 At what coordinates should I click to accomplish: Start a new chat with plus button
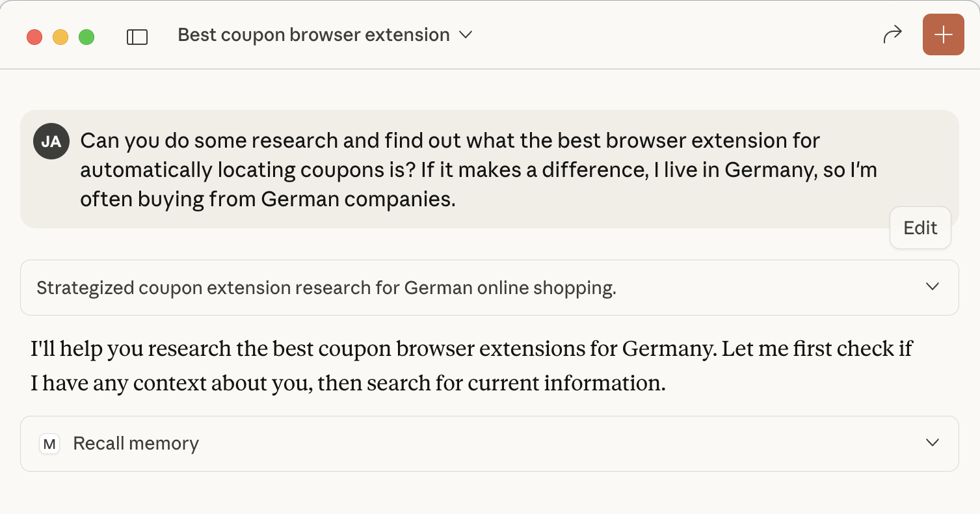coord(943,34)
